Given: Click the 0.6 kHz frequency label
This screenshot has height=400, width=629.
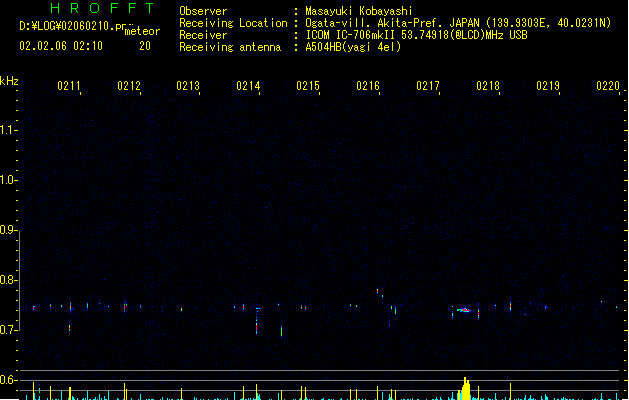Looking at the screenshot, I should point(8,380).
